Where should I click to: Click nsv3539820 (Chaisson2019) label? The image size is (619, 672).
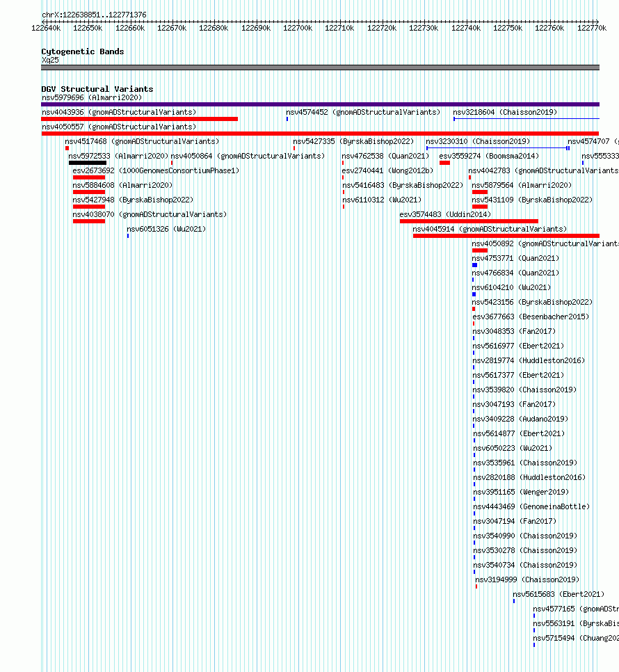524,389
